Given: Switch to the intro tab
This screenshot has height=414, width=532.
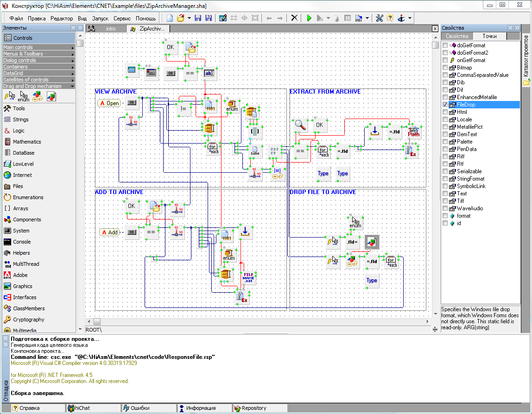Looking at the screenshot, I should pos(111,29).
